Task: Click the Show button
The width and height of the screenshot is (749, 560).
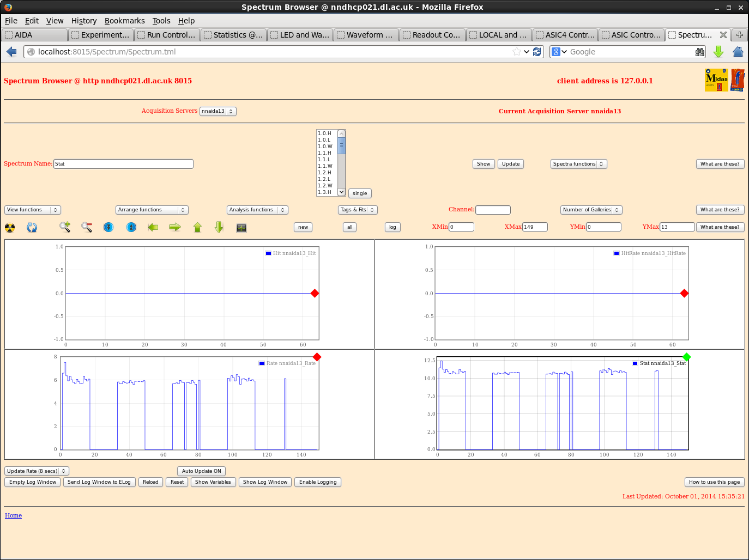Action: click(484, 164)
